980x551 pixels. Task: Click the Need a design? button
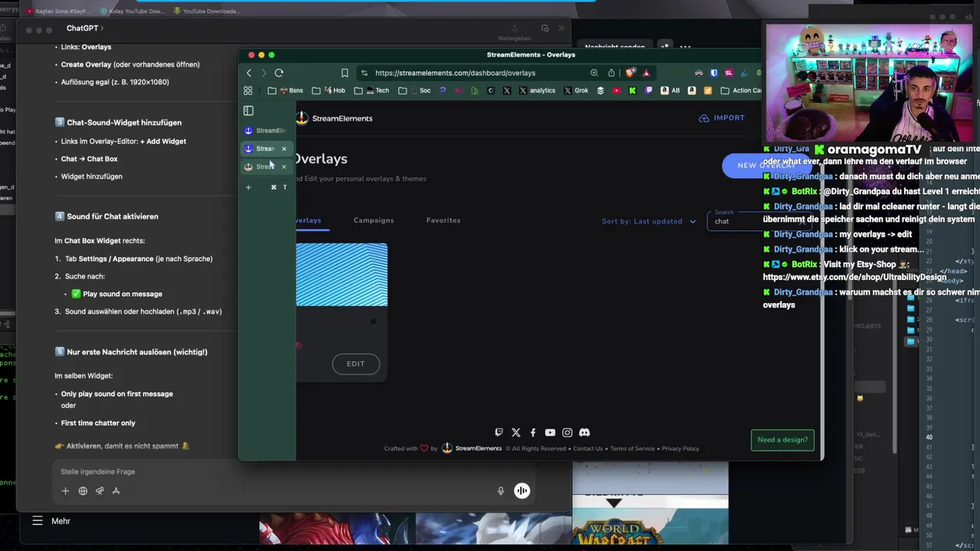point(782,439)
